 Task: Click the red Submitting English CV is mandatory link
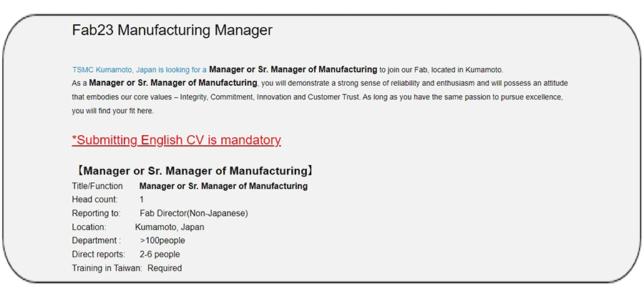click(176, 140)
